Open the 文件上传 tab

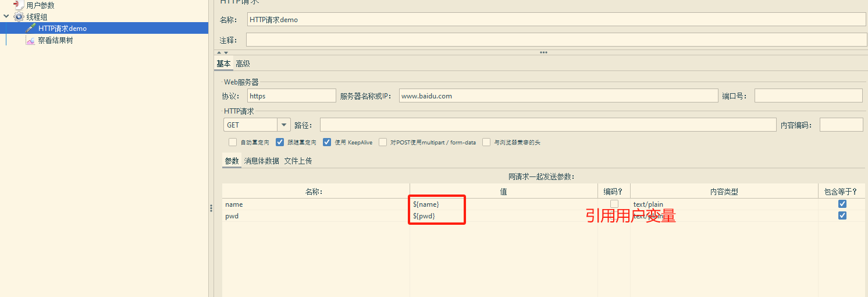pyautogui.click(x=298, y=161)
